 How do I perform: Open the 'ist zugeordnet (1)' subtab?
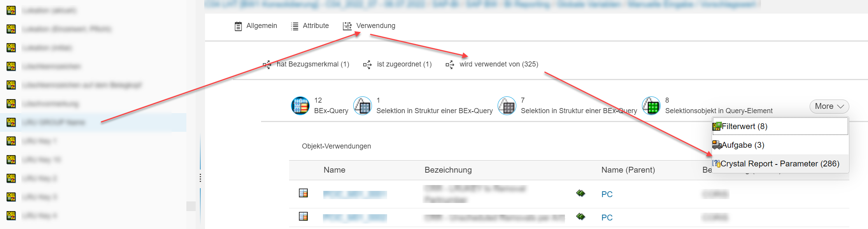click(404, 64)
